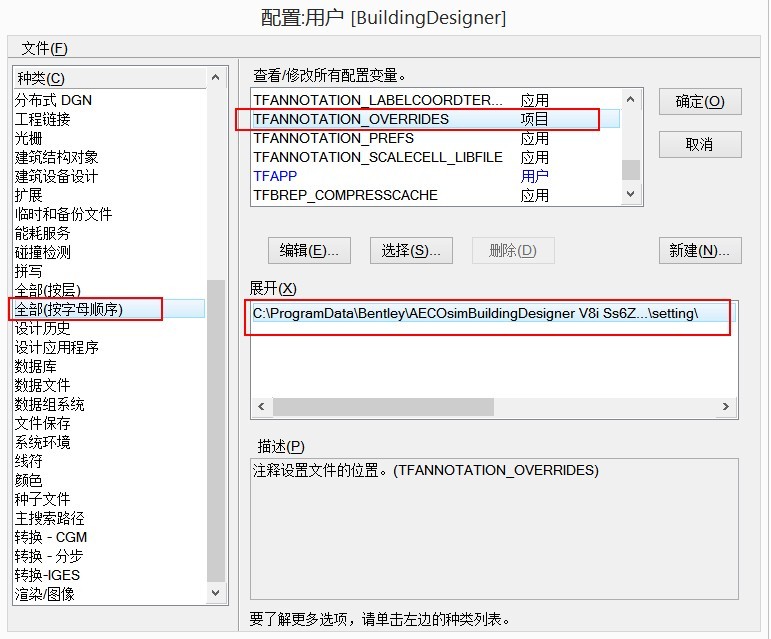Click the variables list scrollbar thumb
The image size is (771, 639).
coord(630,170)
